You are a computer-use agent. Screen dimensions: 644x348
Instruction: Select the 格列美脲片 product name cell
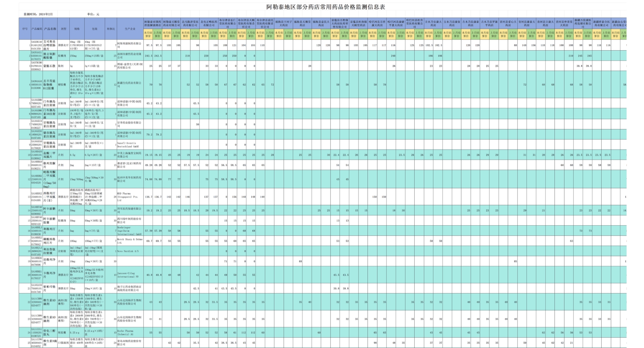click(x=50, y=165)
